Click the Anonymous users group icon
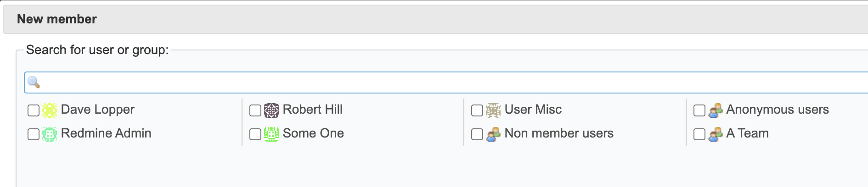Image resolution: width=868 pixels, height=187 pixels. [x=716, y=110]
